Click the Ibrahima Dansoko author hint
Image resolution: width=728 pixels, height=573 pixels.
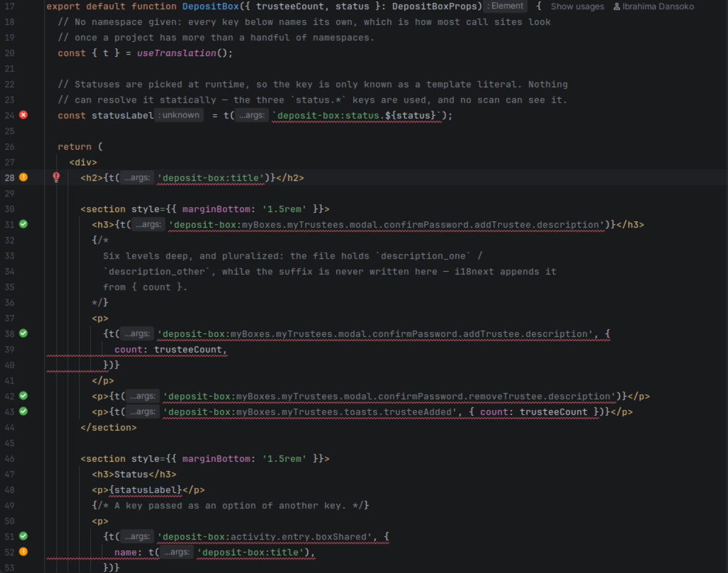(653, 6)
